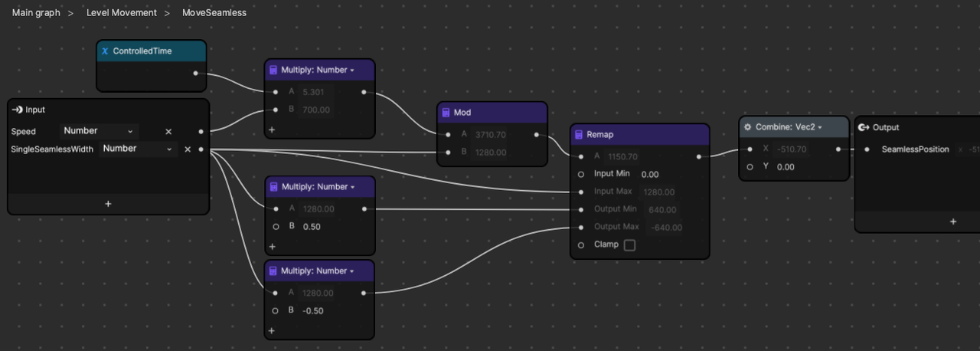Viewport: 980px width, 351px height.
Task: Toggle the Y port on Combine node
Action: (x=750, y=166)
